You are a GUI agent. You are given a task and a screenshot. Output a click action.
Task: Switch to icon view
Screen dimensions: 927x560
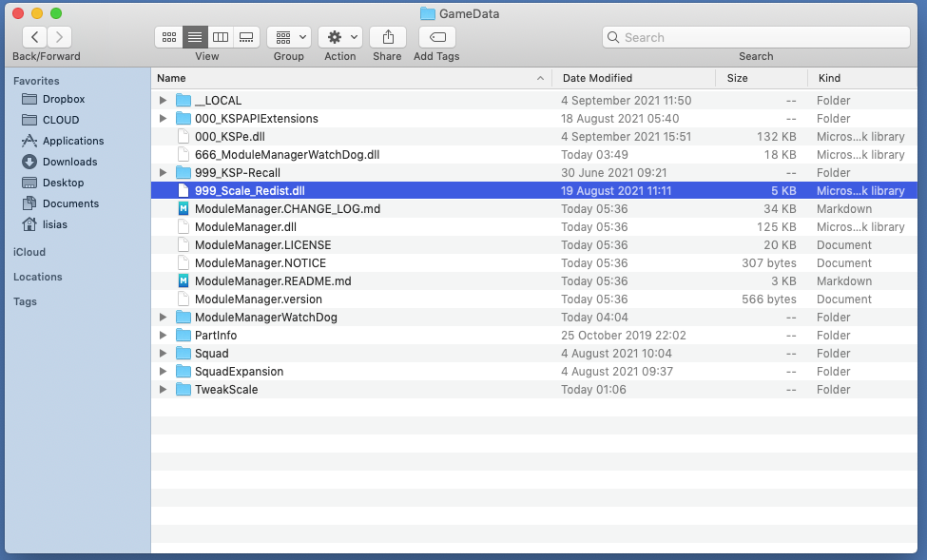[x=169, y=37]
